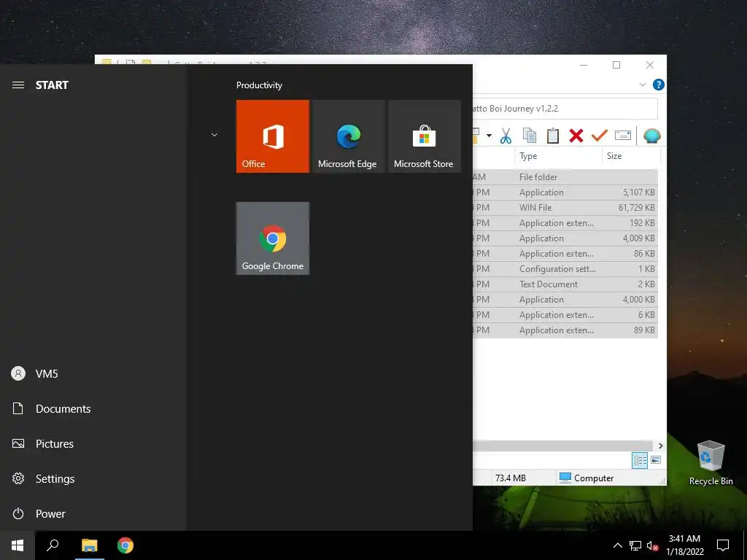Select the Configuration settings row
The width and height of the screenshot is (747, 560).
point(565,268)
